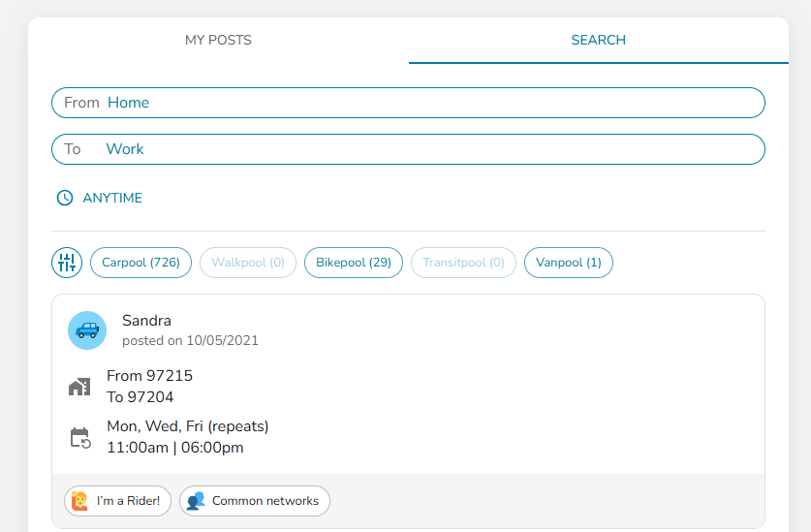Select the SEARCH tab

point(598,41)
